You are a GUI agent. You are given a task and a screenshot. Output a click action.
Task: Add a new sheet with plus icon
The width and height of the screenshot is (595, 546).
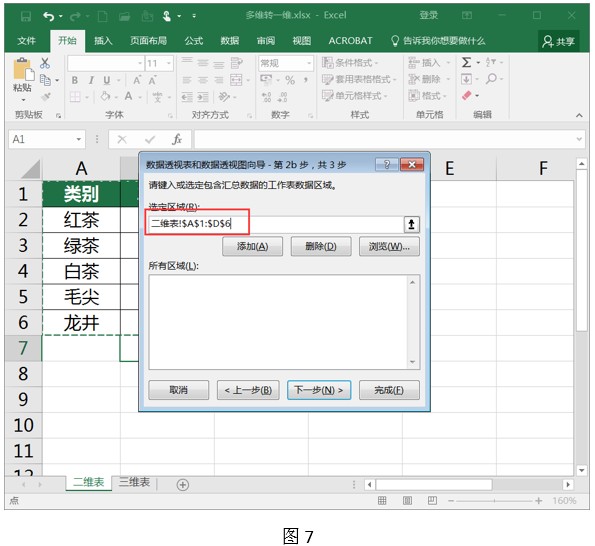(x=183, y=485)
